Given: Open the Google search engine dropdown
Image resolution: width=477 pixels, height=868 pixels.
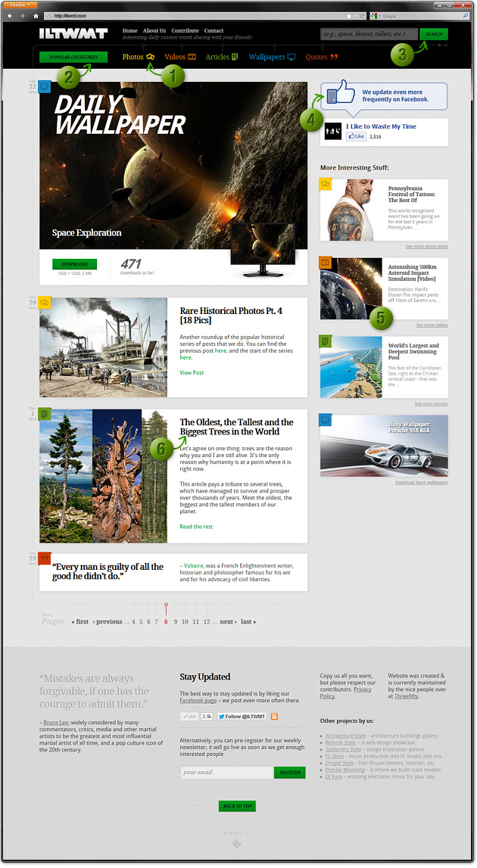Looking at the screenshot, I should [x=375, y=16].
